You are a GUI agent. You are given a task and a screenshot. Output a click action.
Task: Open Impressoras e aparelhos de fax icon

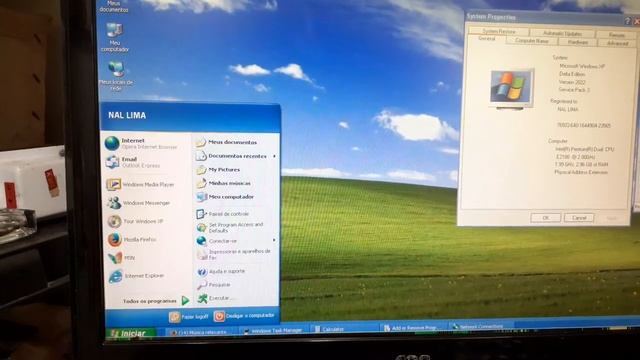pyautogui.click(x=202, y=254)
